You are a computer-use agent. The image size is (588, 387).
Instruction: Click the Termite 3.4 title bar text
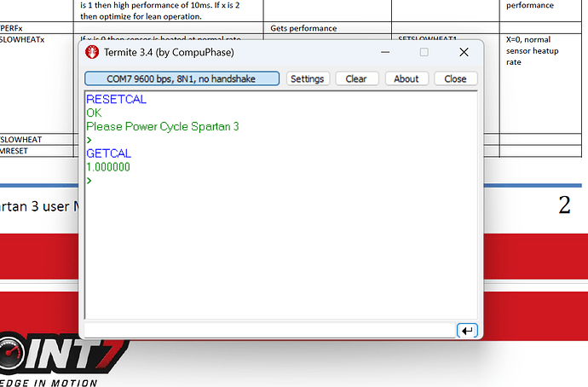(169, 52)
